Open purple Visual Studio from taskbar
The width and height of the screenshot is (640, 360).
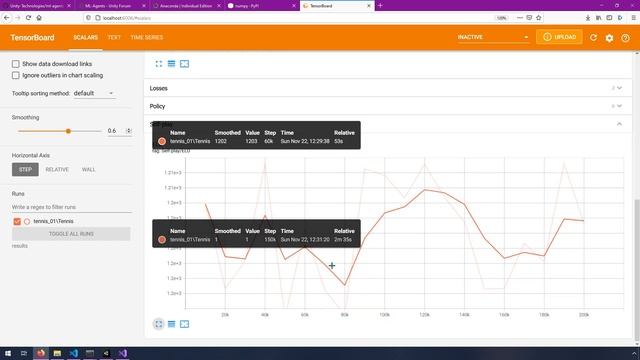coord(122,353)
